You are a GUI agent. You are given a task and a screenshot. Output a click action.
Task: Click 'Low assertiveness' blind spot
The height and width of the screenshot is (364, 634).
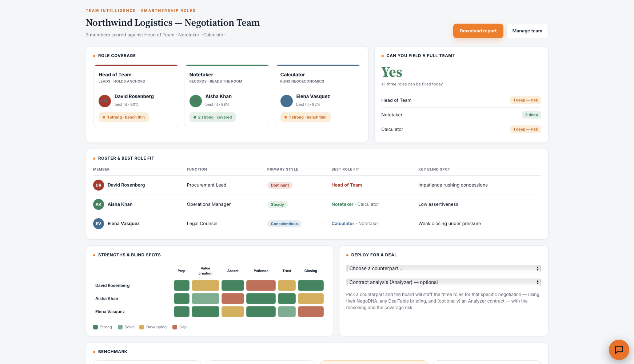pyautogui.click(x=438, y=204)
